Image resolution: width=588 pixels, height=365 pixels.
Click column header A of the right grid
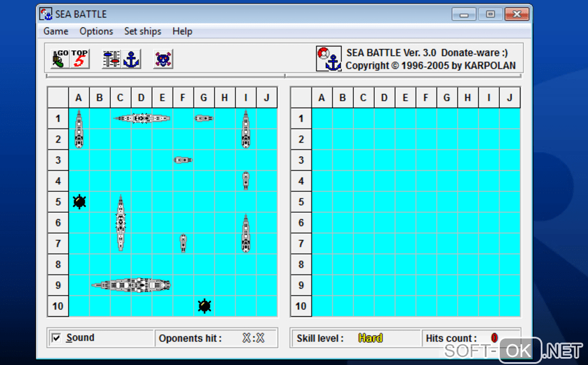pyautogui.click(x=322, y=97)
